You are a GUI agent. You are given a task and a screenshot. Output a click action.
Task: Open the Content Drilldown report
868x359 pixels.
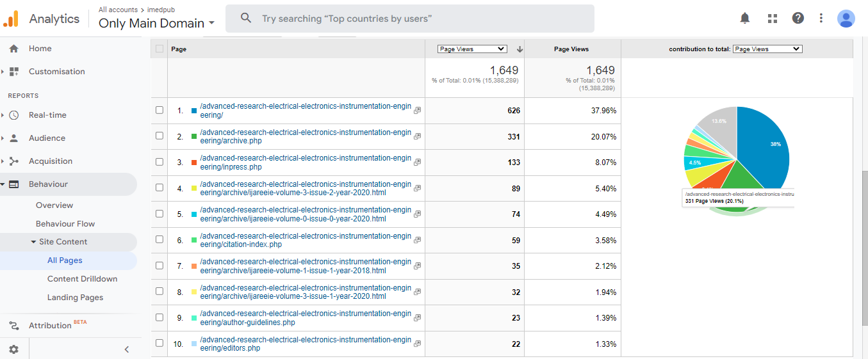point(82,279)
